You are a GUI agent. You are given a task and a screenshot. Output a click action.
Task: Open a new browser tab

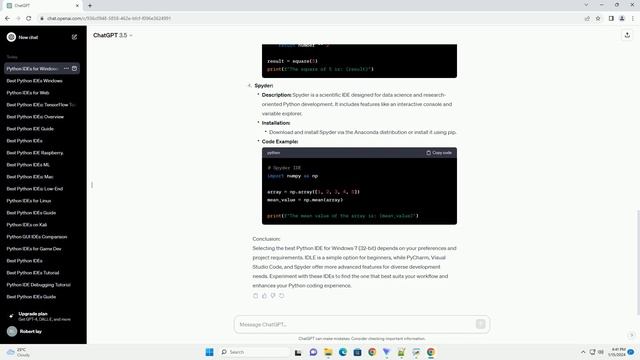(x=90, y=6)
